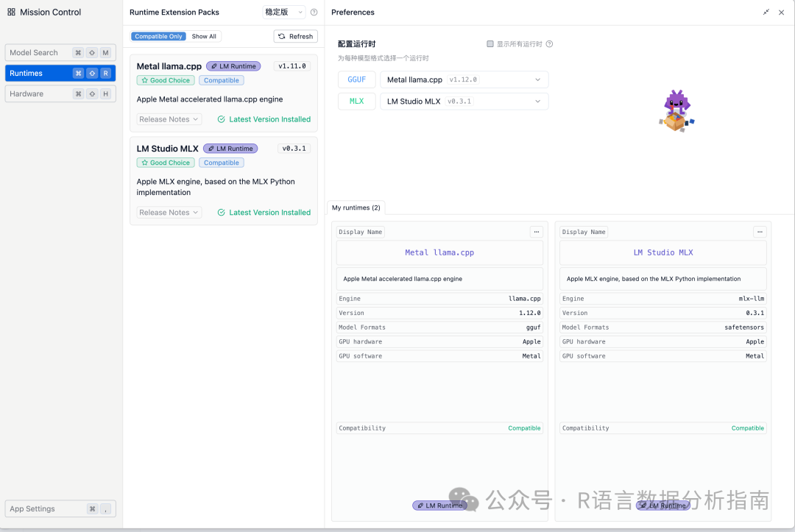Click LM Studio MLX display name field

[663, 253]
